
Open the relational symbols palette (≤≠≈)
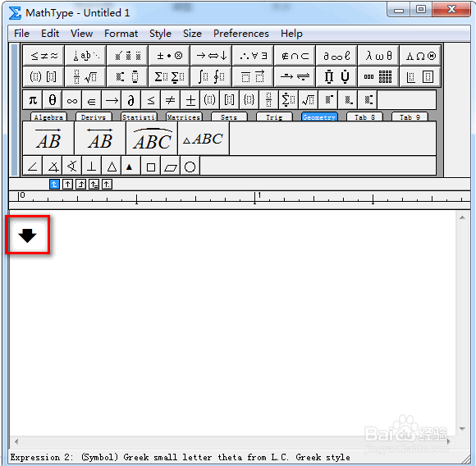(43, 56)
